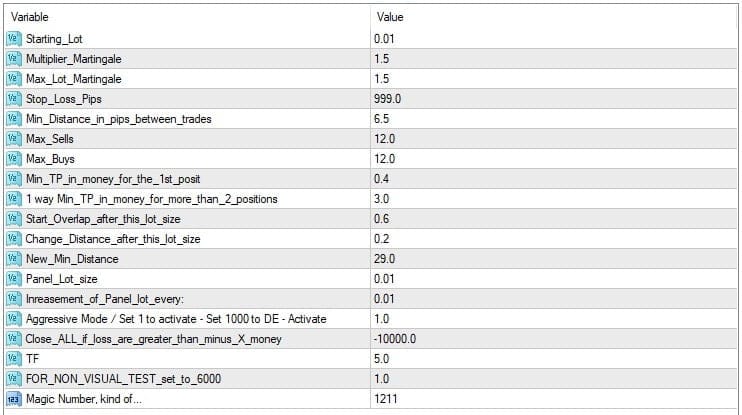This screenshot has width=742, height=415.
Task: Click the Magic Number integer type icon
Action: (x=15, y=399)
